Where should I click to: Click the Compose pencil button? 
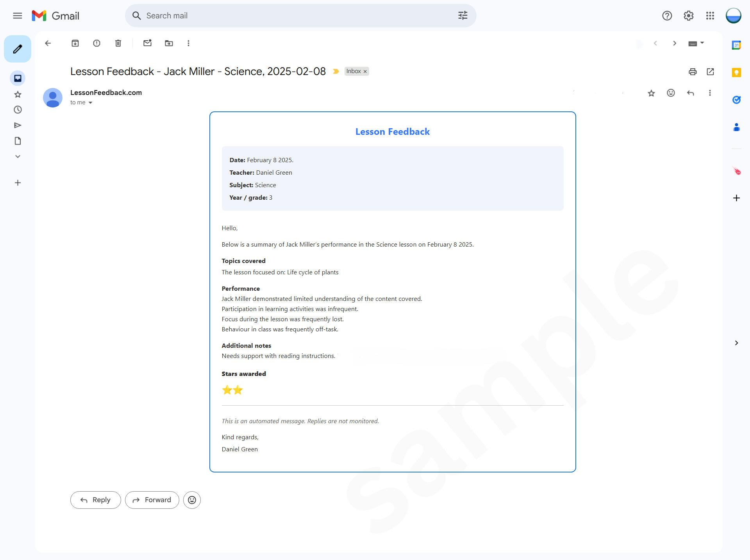pos(18,49)
